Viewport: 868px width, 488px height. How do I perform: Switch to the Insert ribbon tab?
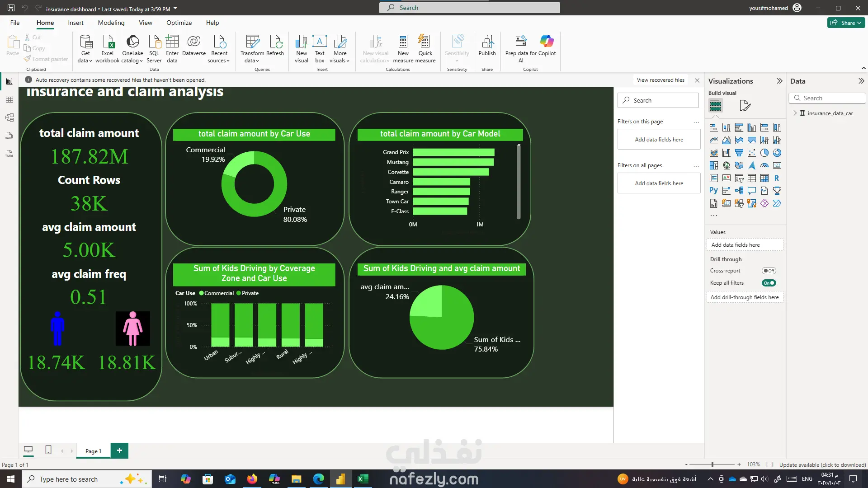75,23
